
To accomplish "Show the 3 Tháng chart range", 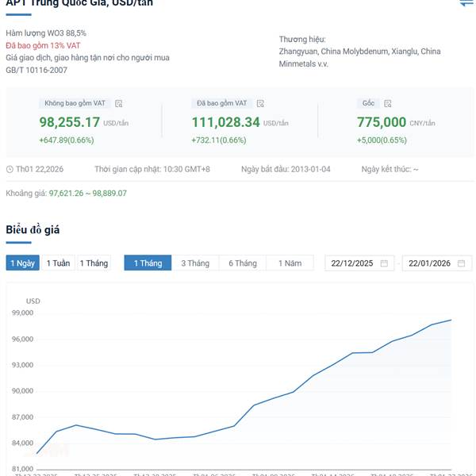I will click(195, 263).
